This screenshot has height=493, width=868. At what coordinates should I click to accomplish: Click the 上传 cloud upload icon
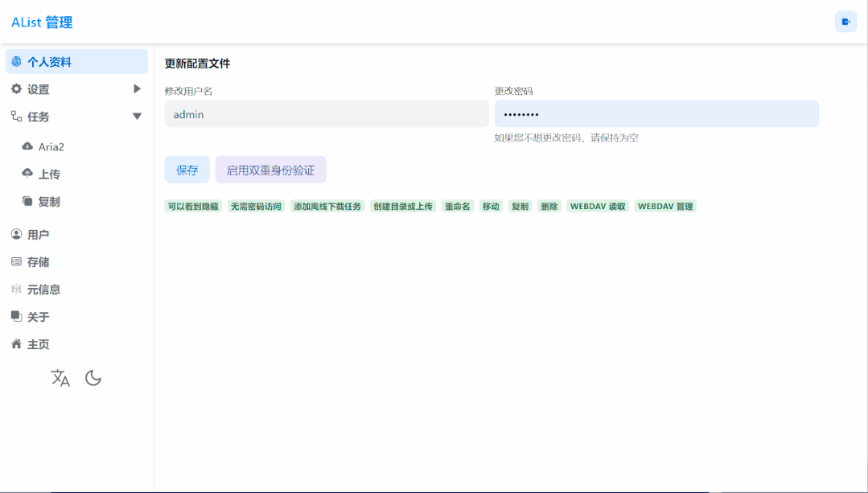click(x=27, y=174)
